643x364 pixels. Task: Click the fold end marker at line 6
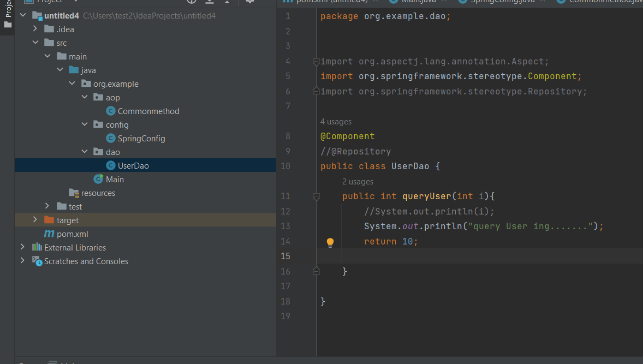pyautogui.click(x=316, y=91)
